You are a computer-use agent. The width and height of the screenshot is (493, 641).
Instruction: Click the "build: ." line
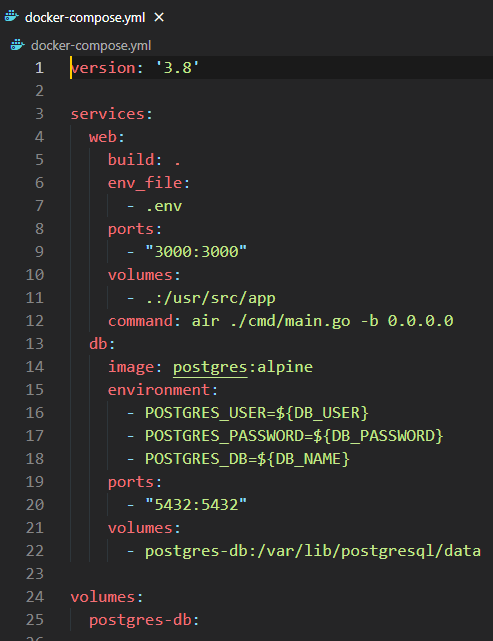click(144, 159)
